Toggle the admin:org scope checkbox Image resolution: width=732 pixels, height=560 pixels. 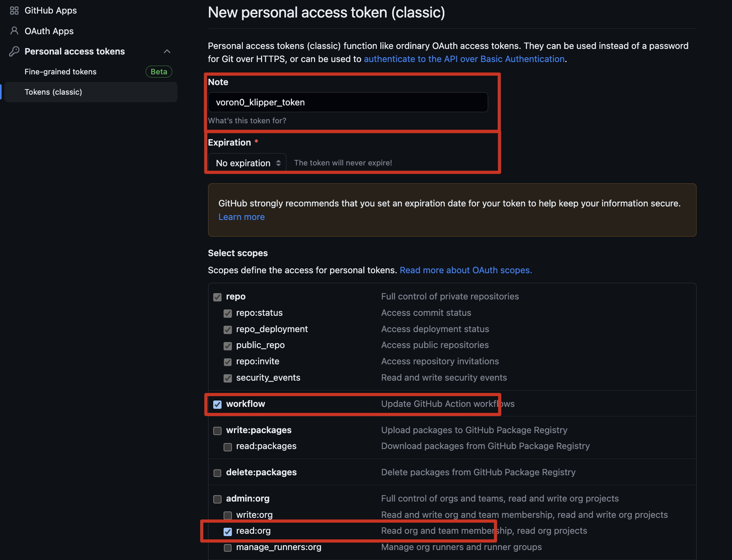(217, 499)
